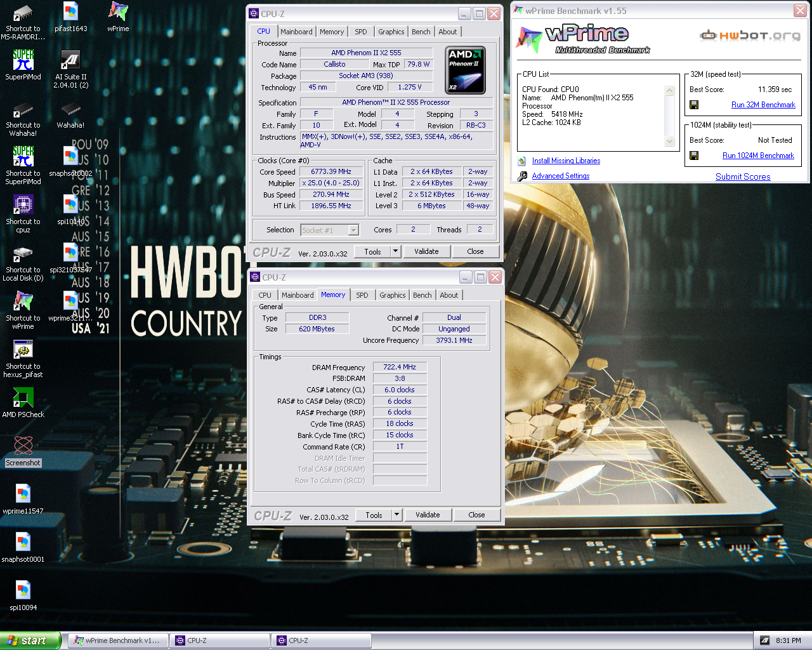Click Tools button in lower CPU-Z window
Image resolution: width=812 pixels, height=650 pixels.
pyautogui.click(x=374, y=515)
